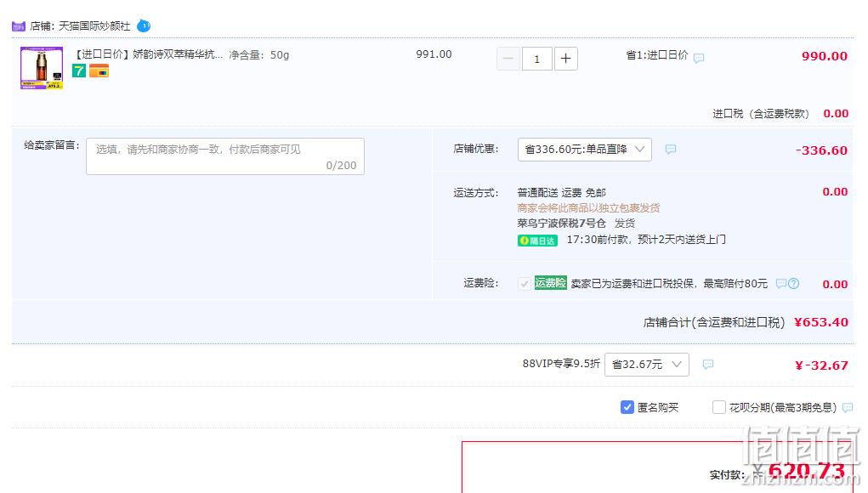868x493 pixels.
Task: Open shop link 天猫国际妙颜社
Action: [x=94, y=26]
